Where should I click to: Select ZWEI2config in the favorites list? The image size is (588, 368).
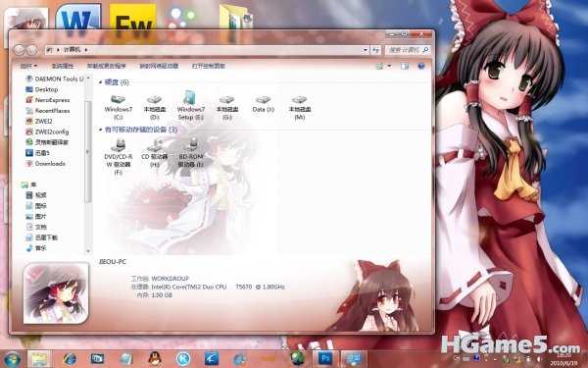click(x=47, y=131)
